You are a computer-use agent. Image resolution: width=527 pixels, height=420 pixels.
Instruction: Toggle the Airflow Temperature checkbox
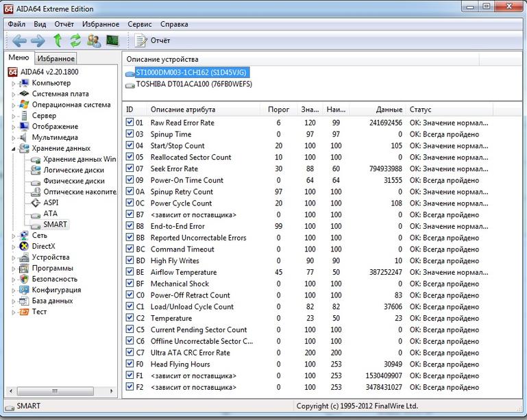[130, 271]
